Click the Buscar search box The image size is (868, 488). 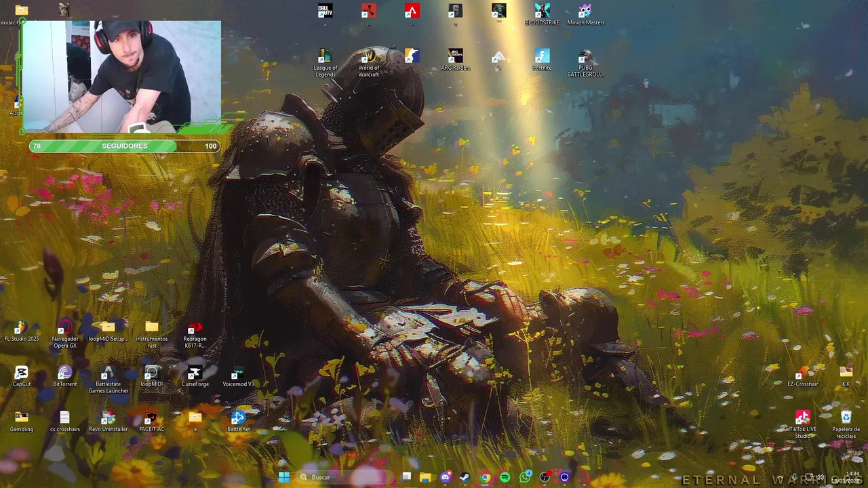[344, 477]
